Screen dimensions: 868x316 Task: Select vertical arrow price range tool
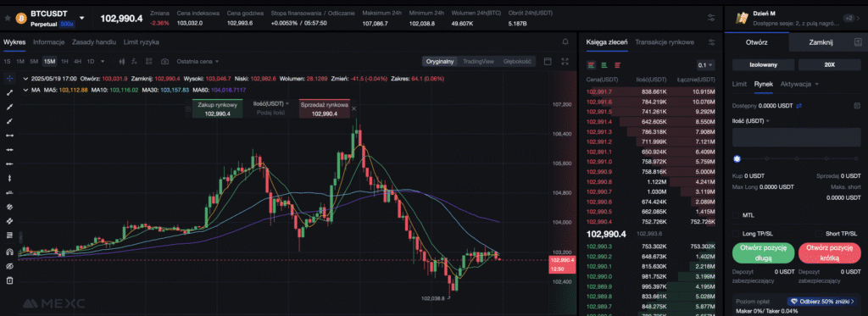[9, 178]
